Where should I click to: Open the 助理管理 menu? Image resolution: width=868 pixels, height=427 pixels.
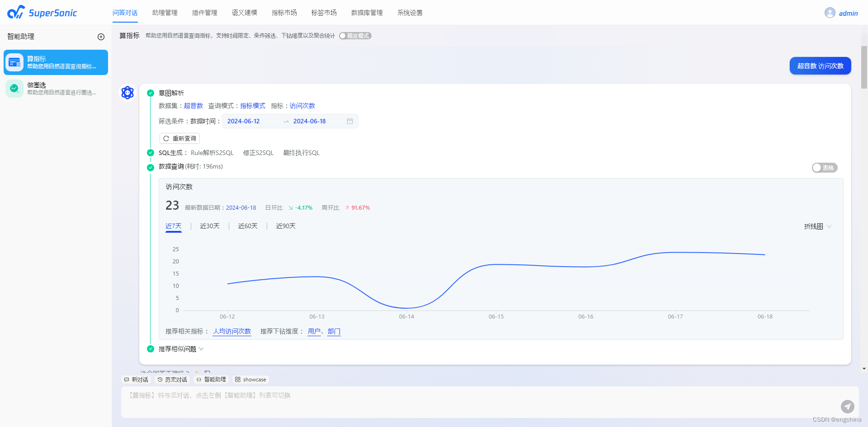165,13
